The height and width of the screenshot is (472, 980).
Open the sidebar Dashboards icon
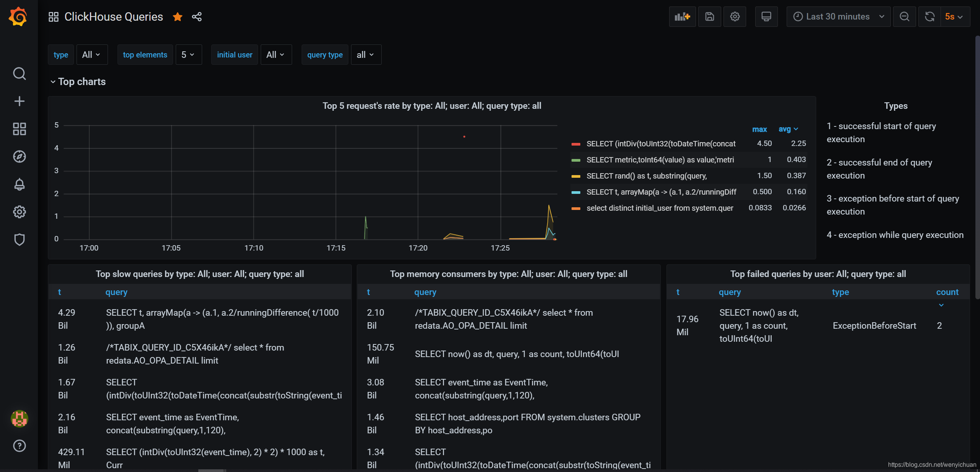pyautogui.click(x=19, y=129)
